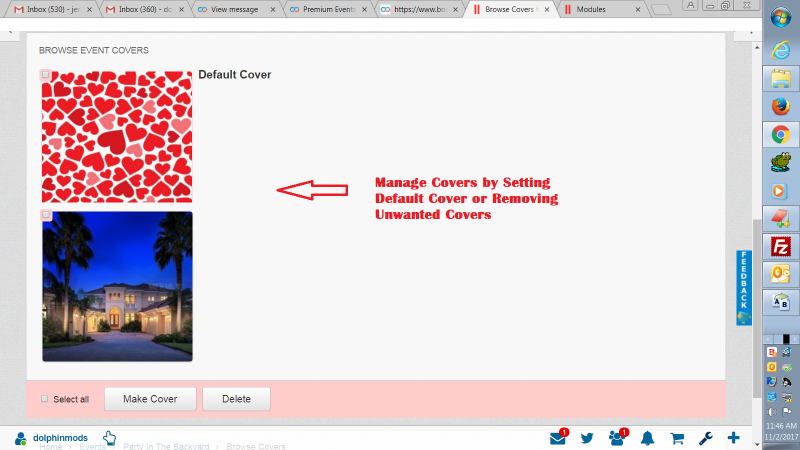The image size is (800, 450).
Task: Close the Premium Events tab
Action: pos(364,10)
